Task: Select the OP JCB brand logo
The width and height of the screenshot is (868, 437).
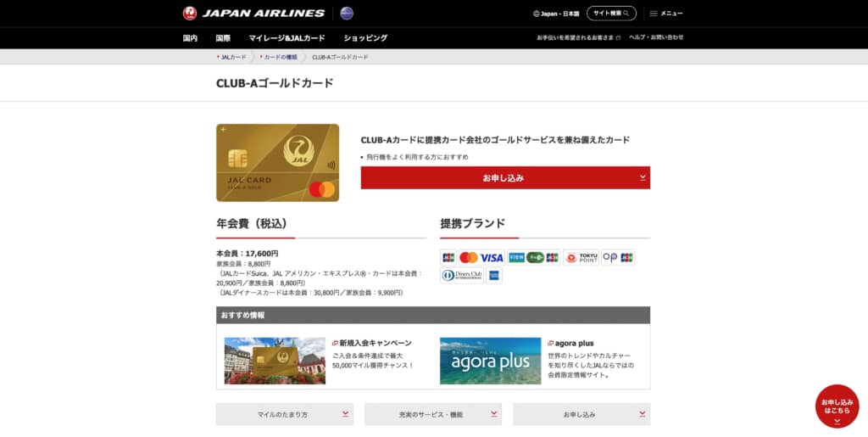Action: pos(618,257)
